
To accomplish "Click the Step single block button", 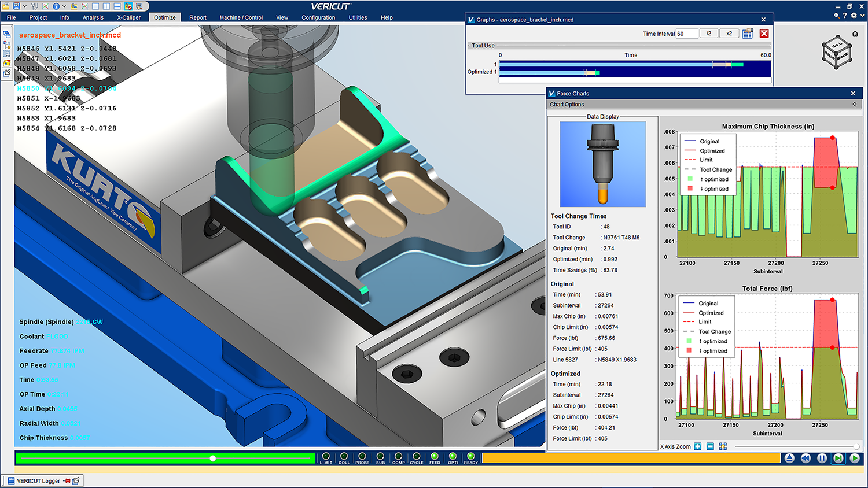I will click(x=838, y=458).
